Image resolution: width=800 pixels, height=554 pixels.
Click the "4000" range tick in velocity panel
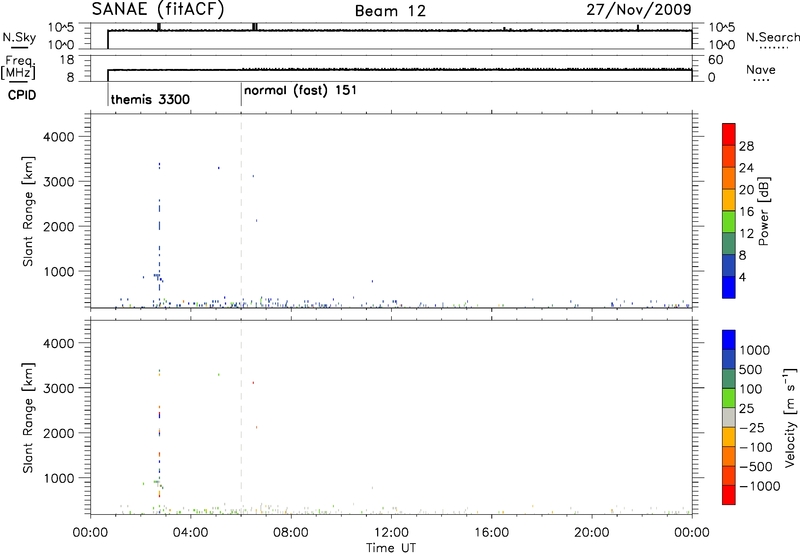[x=58, y=343]
